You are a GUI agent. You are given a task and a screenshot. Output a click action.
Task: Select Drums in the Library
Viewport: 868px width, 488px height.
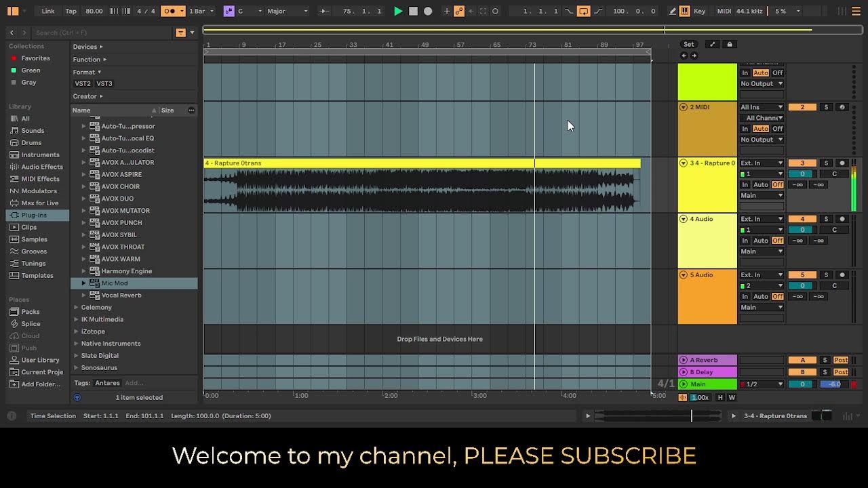(x=31, y=143)
